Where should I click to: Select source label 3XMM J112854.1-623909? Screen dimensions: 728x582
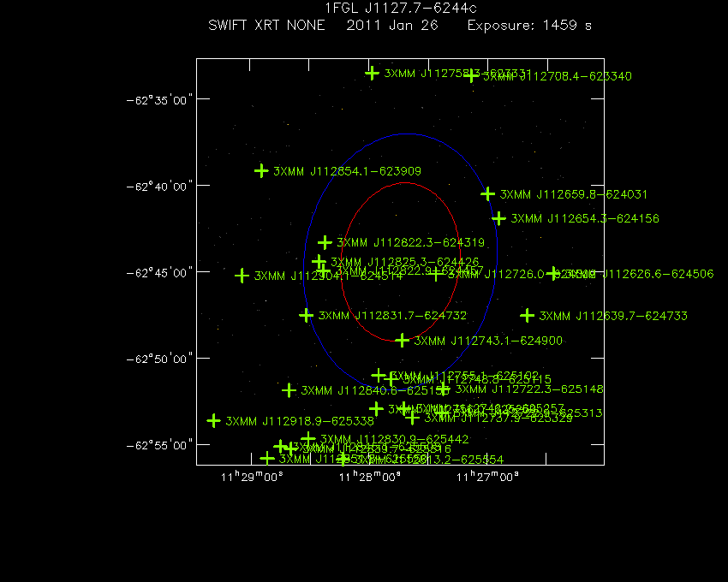pyautogui.click(x=347, y=171)
